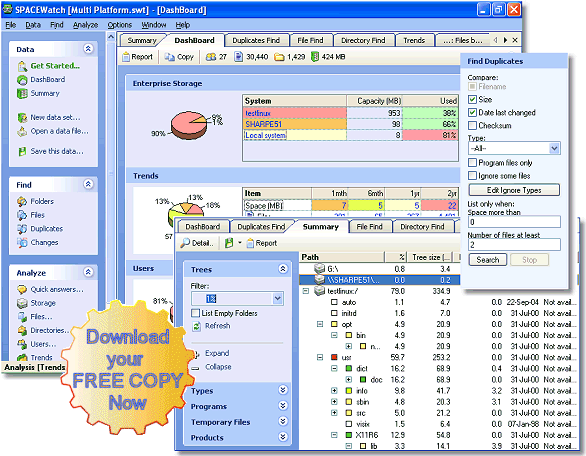
Task: Click the Detail magnifier icon in Summary toolbar
Action: click(x=185, y=243)
